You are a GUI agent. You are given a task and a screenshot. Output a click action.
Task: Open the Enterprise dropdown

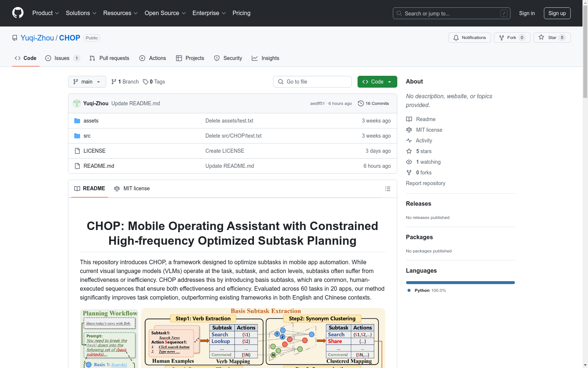209,13
